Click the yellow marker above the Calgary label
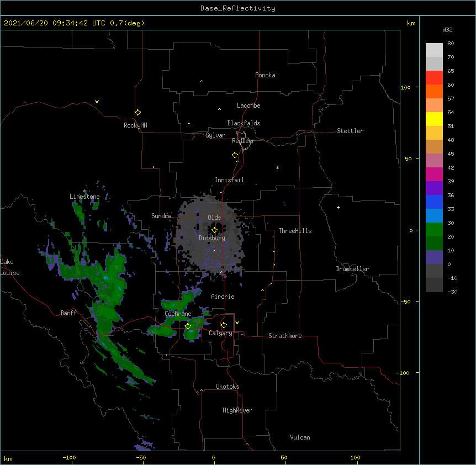This screenshot has height=465, width=476. 224,325
